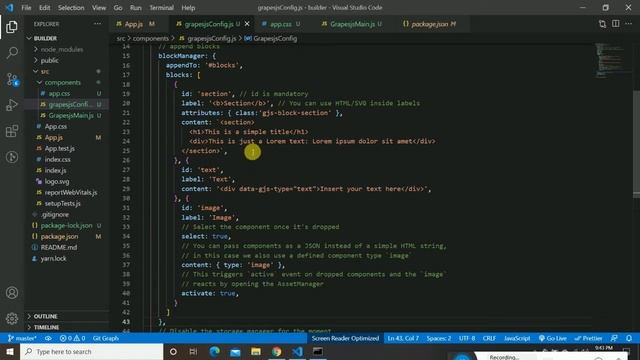Open the Source Control view
Screen dimensions: 640x360
click(12, 79)
